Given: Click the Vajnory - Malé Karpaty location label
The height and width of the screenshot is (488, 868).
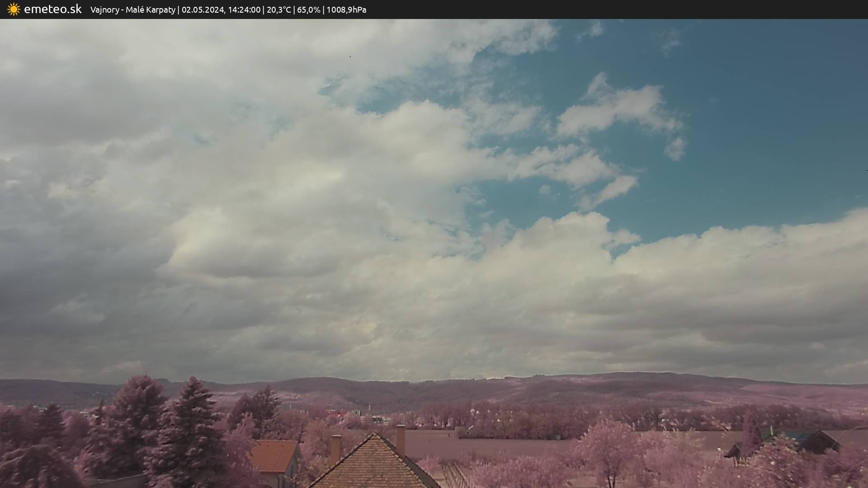Looking at the screenshot, I should (x=132, y=10).
